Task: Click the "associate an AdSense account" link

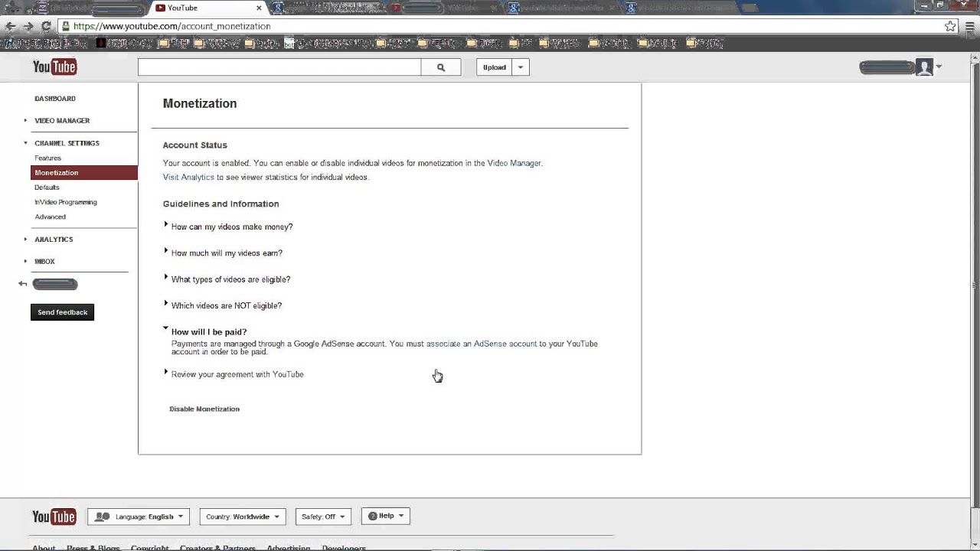Action: [x=482, y=344]
